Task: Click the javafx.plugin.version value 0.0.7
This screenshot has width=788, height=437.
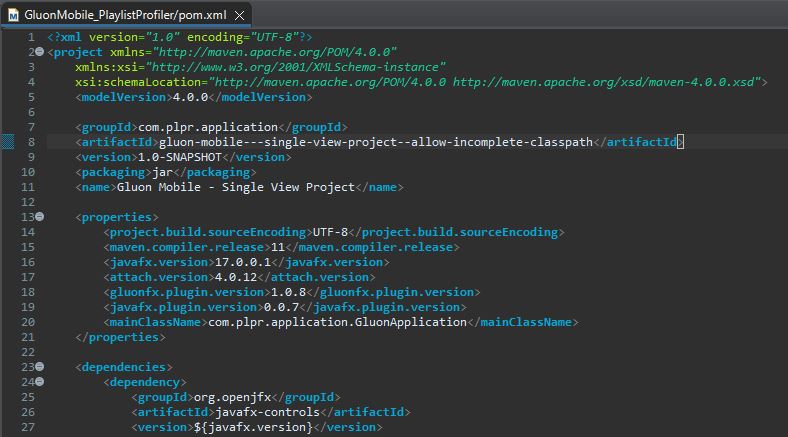Action: [x=281, y=307]
